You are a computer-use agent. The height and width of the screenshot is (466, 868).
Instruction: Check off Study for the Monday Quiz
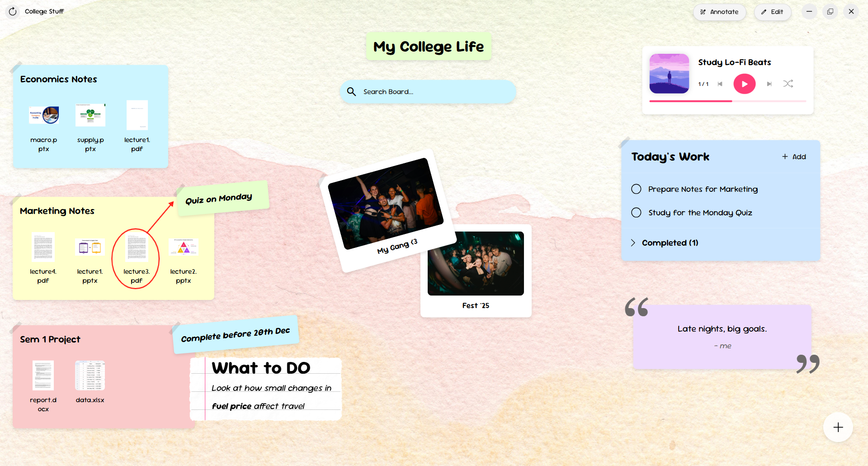[x=636, y=213]
